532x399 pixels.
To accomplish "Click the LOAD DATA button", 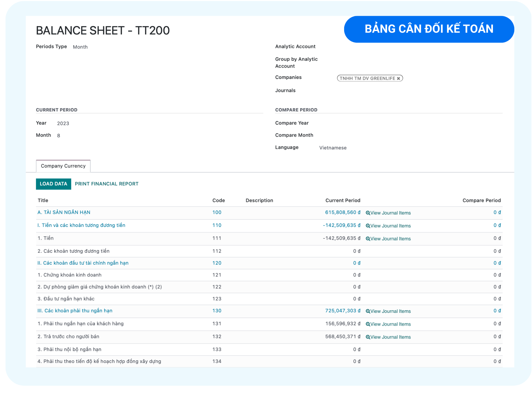I will tap(53, 184).
